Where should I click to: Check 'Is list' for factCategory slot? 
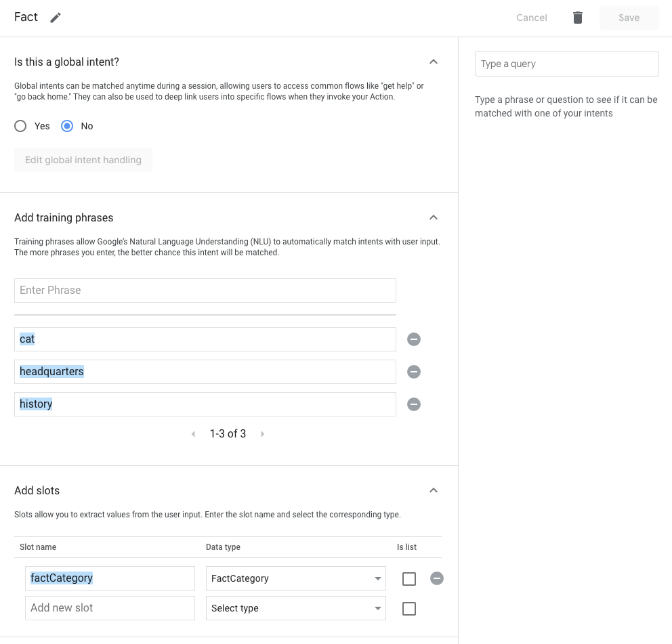pyautogui.click(x=409, y=579)
